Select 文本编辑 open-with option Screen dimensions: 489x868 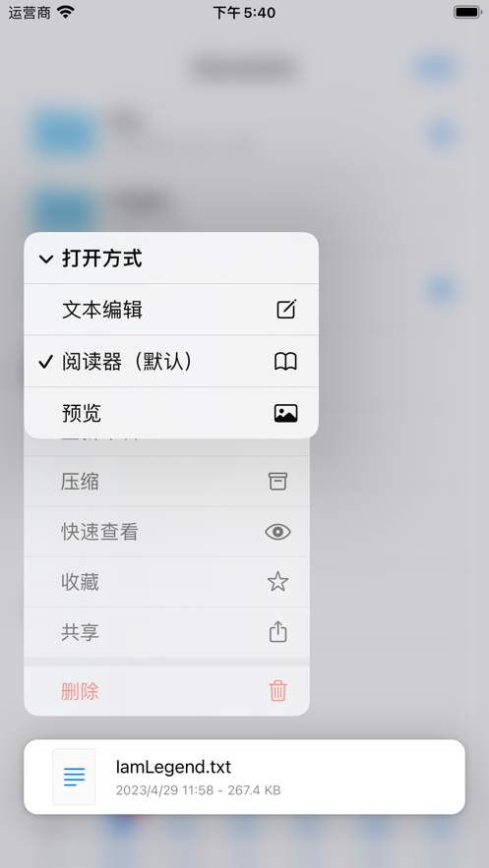[x=171, y=310]
